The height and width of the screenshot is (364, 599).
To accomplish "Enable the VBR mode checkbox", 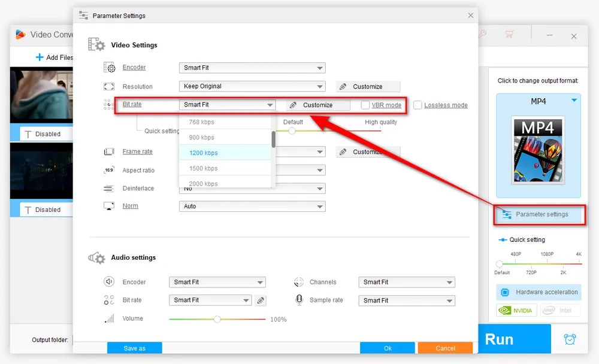I will point(365,105).
